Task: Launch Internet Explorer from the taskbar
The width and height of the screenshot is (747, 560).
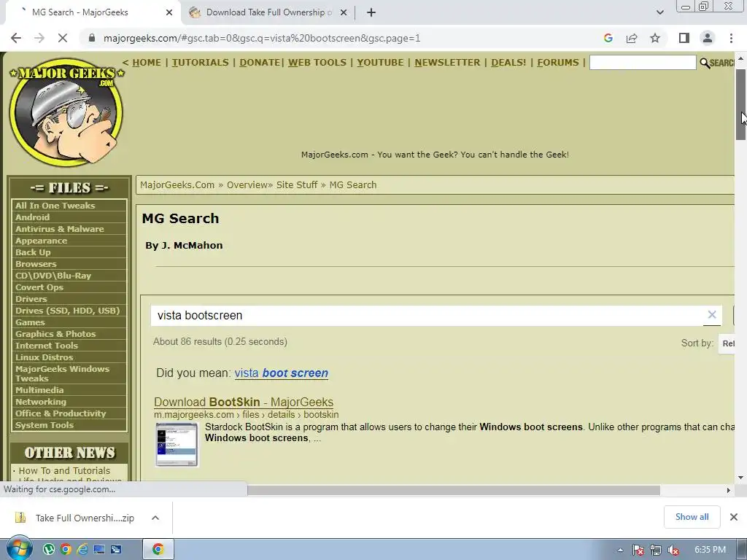Action: point(82,550)
